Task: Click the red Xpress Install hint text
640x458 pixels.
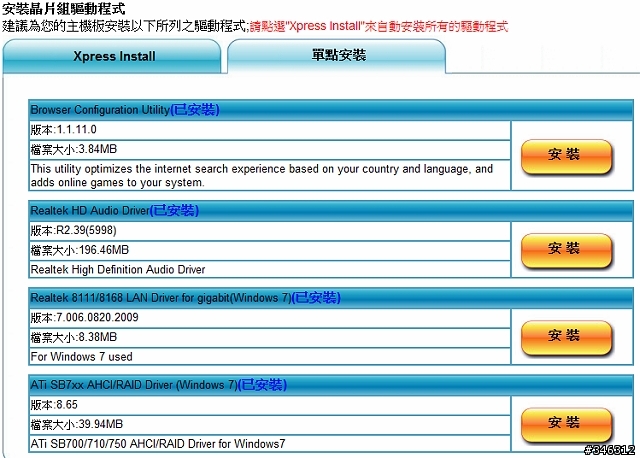Action: tap(379, 27)
